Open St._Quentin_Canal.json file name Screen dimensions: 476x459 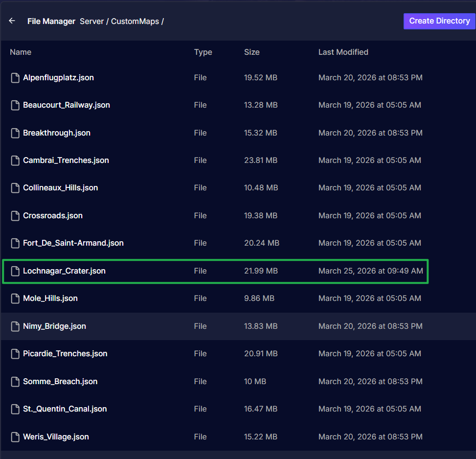[65, 409]
